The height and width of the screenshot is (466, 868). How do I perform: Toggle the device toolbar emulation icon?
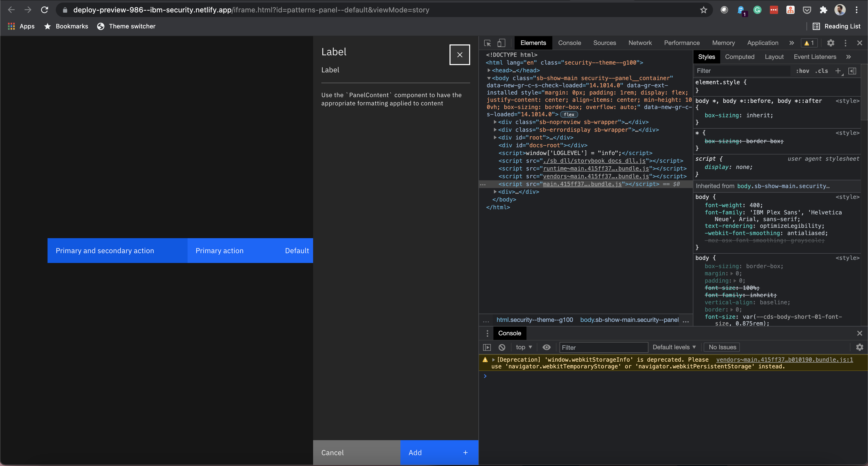click(x=501, y=43)
